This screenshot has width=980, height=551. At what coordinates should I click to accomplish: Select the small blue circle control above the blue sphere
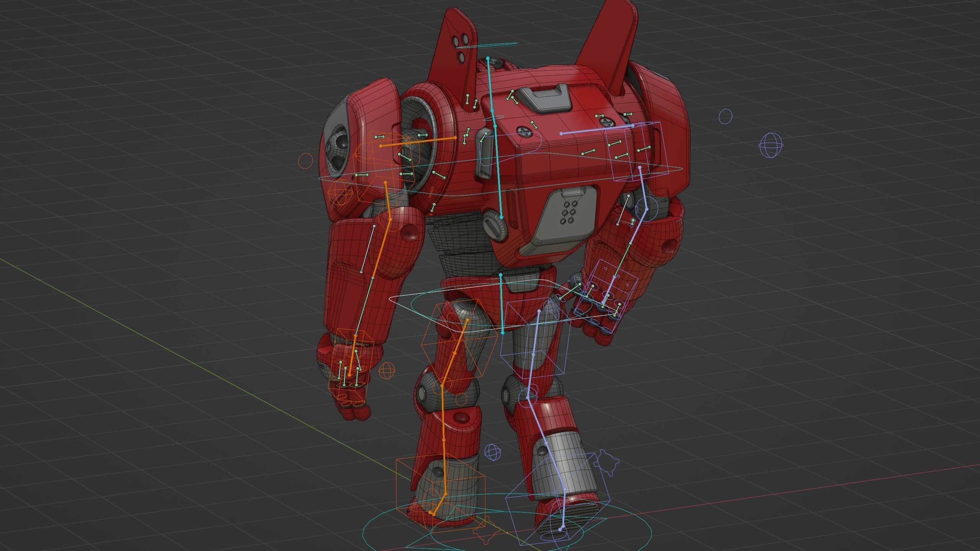coord(725,116)
